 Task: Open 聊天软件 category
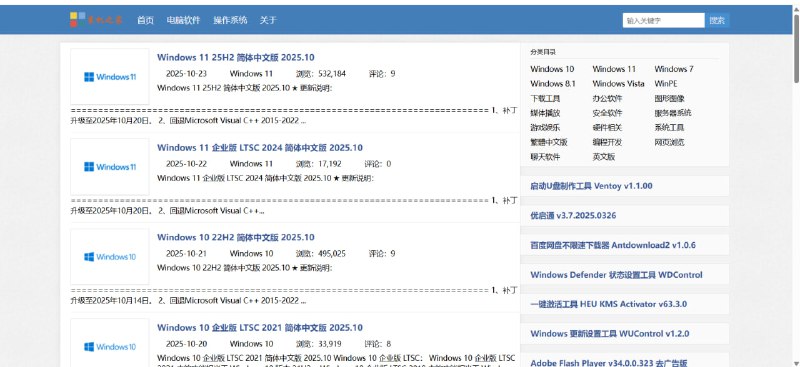[545, 157]
